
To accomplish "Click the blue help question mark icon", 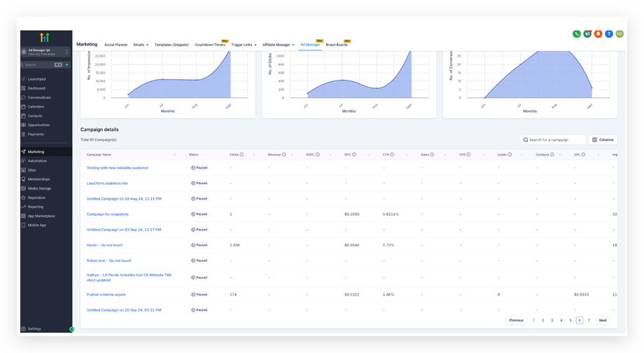I will pos(608,34).
